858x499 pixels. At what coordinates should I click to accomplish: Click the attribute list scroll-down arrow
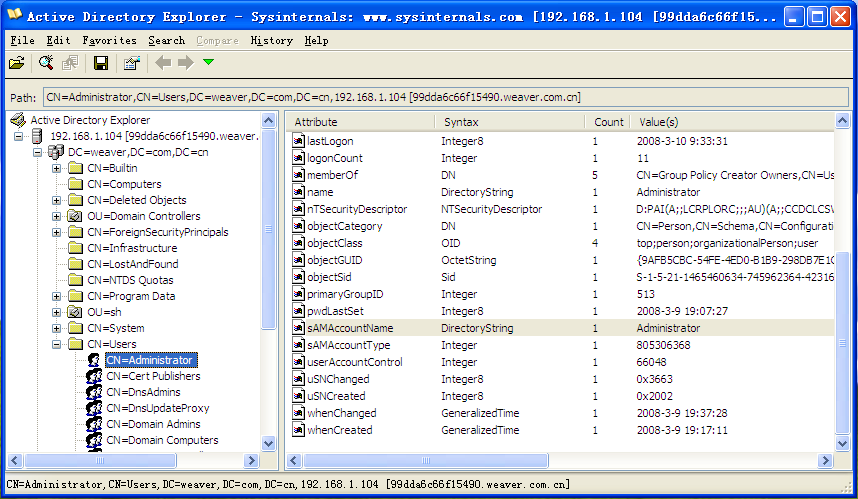(842, 444)
